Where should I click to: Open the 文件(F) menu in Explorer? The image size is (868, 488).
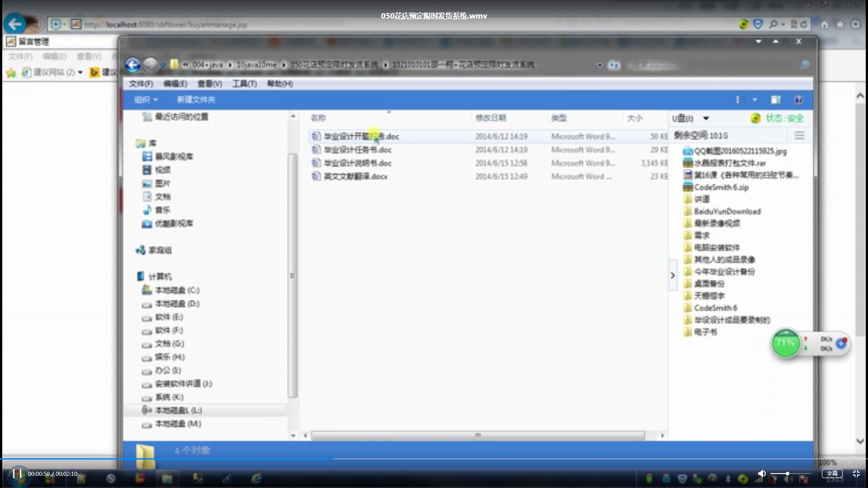[141, 84]
